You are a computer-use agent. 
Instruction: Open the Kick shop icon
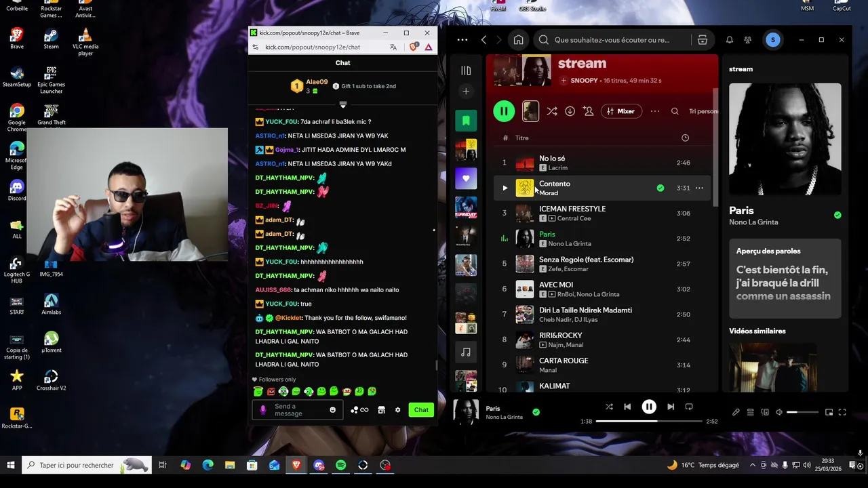click(381, 410)
